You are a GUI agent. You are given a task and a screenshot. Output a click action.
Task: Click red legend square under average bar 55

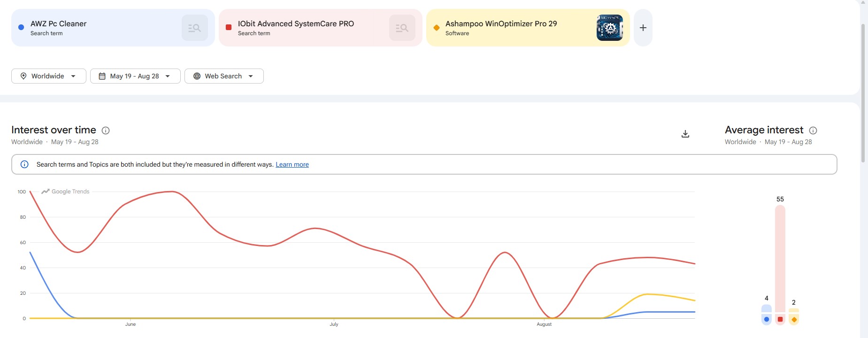780,319
